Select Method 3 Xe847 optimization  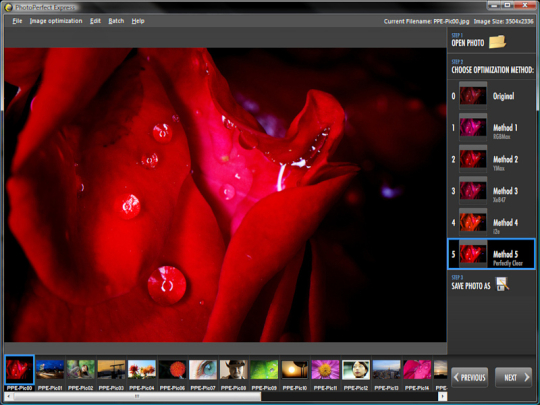point(491,191)
